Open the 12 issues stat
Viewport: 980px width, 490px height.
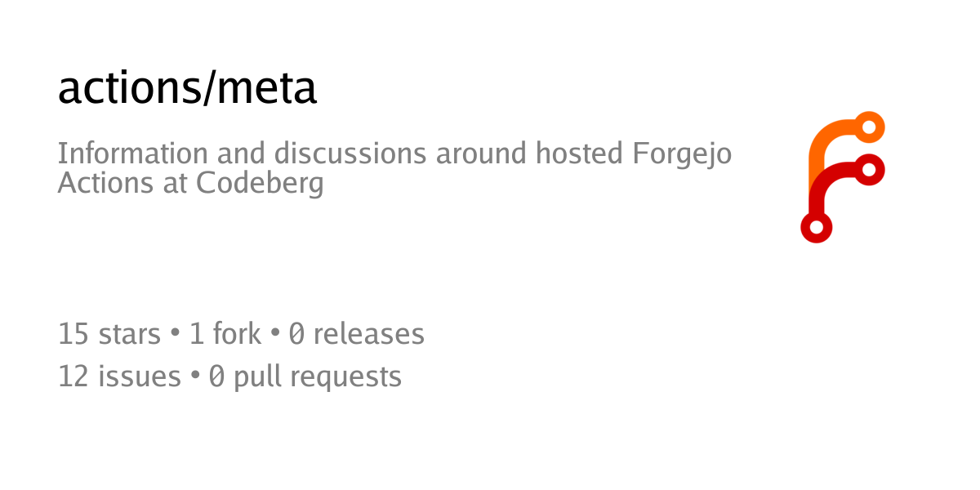[119, 376]
